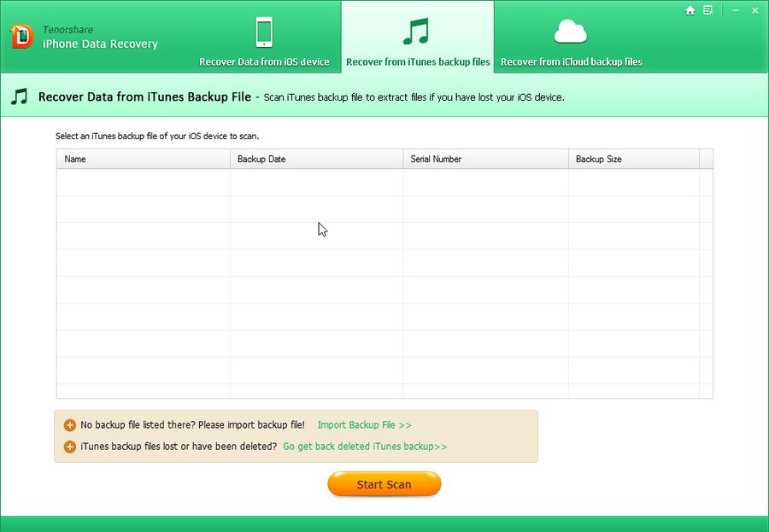Sort by the Serial Number column header
Viewport: 769px width, 532px height.
[486, 159]
